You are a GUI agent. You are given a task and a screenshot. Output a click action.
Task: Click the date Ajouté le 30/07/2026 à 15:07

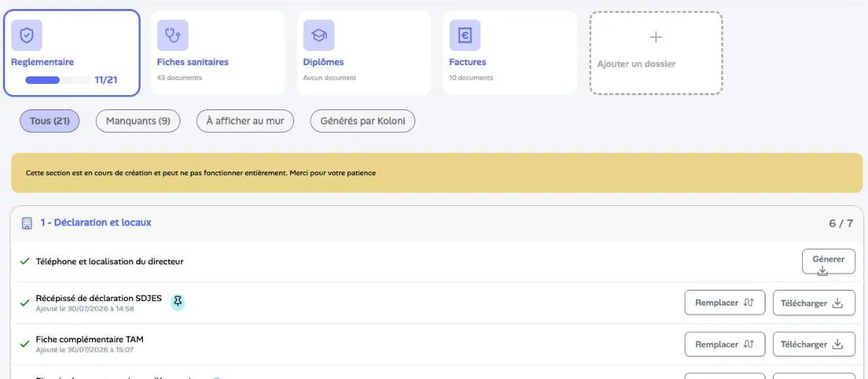click(x=85, y=351)
